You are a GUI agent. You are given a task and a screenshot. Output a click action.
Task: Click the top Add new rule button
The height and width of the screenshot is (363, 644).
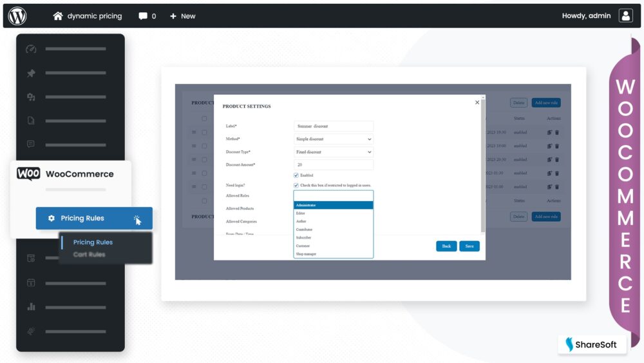coord(546,103)
